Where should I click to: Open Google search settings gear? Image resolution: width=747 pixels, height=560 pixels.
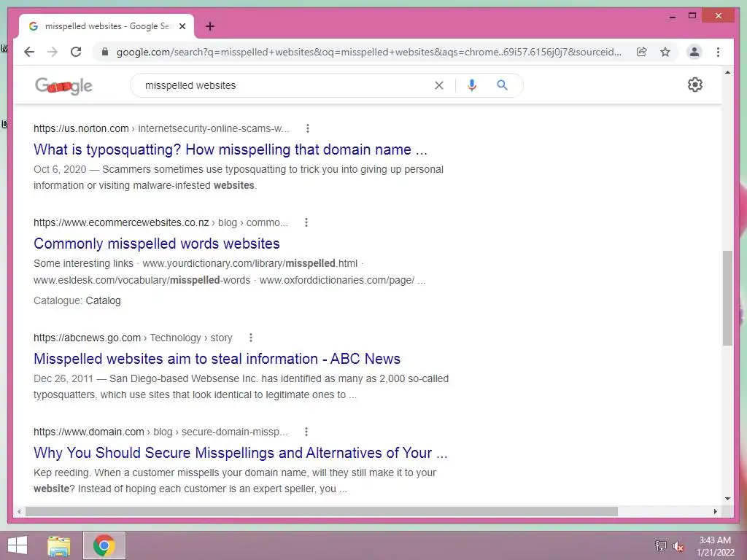pos(695,85)
